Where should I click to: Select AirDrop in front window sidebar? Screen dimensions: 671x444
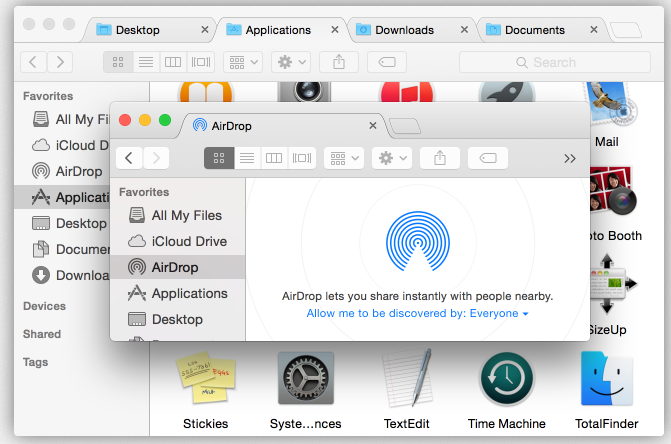tap(178, 267)
